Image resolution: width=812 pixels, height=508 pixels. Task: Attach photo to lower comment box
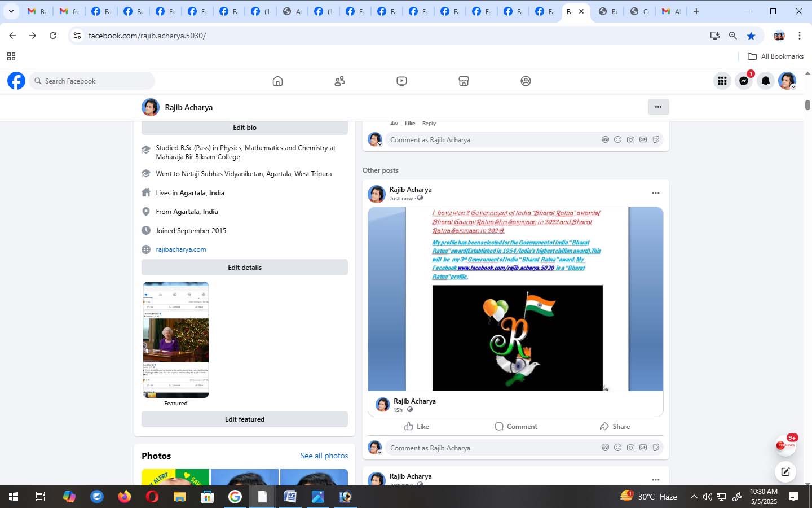[630, 448]
